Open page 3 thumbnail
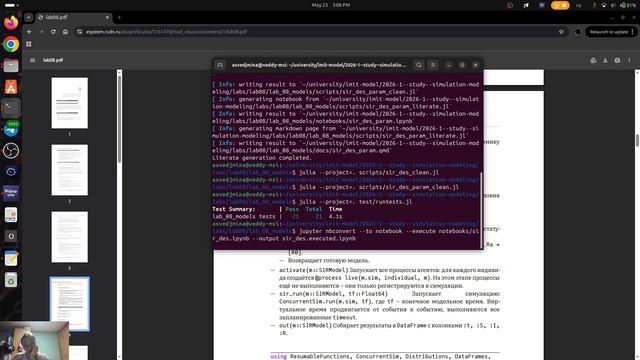The width and height of the screenshot is (640, 360). tap(69, 237)
